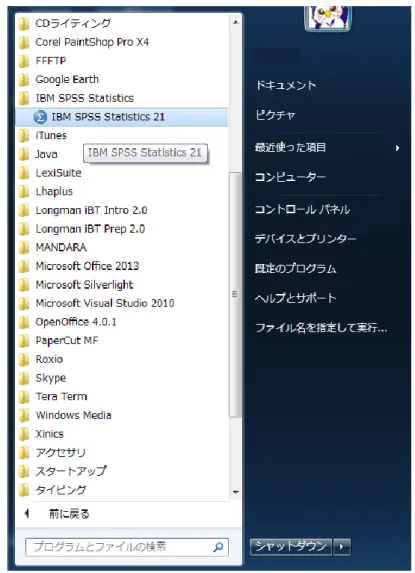Open デバイスとプリンター

coord(305,239)
